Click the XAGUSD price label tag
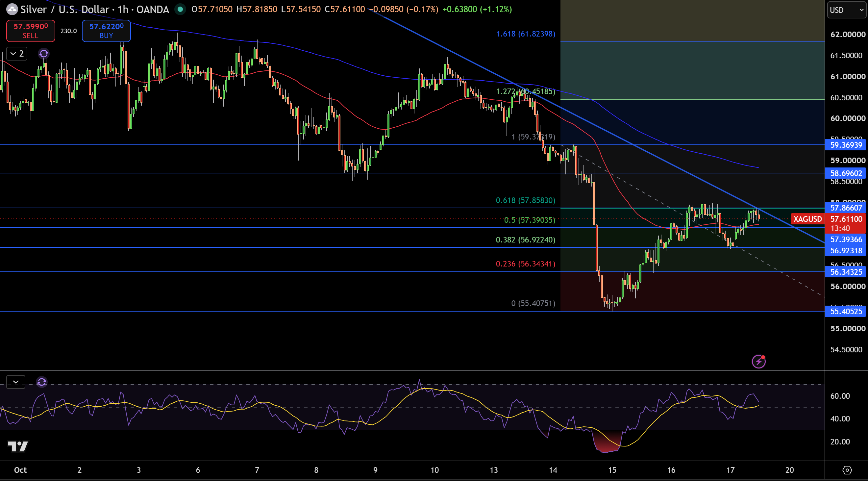The image size is (868, 481). (x=807, y=219)
